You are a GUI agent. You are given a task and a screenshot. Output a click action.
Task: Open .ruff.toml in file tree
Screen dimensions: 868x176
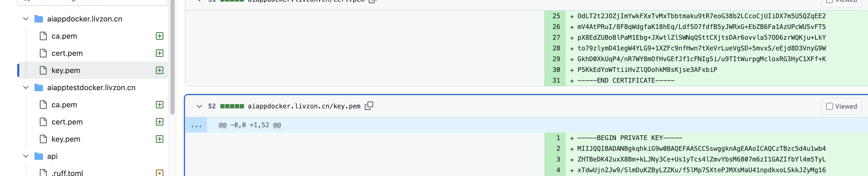67,173
